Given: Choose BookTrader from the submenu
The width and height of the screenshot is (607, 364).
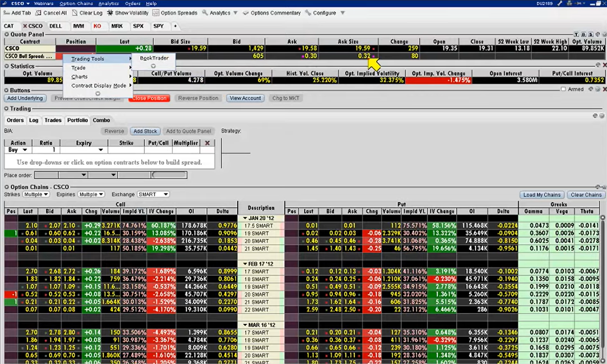Looking at the screenshot, I should click(154, 58).
